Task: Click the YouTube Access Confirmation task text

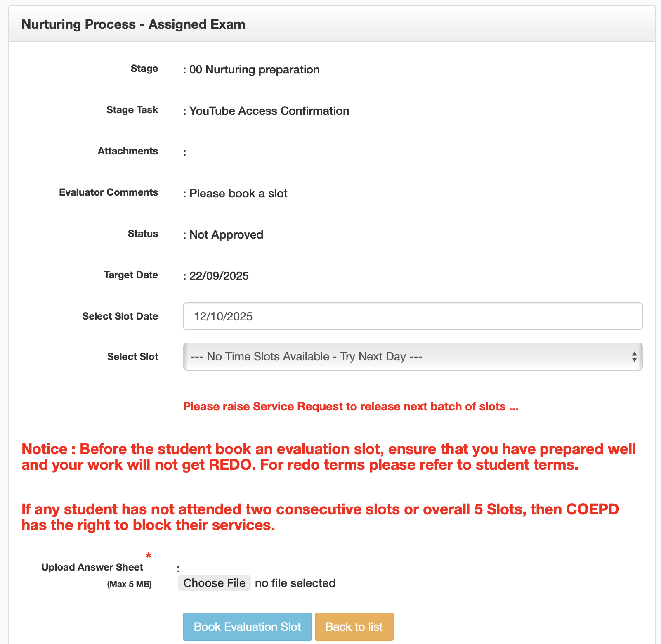Action: 269,111
